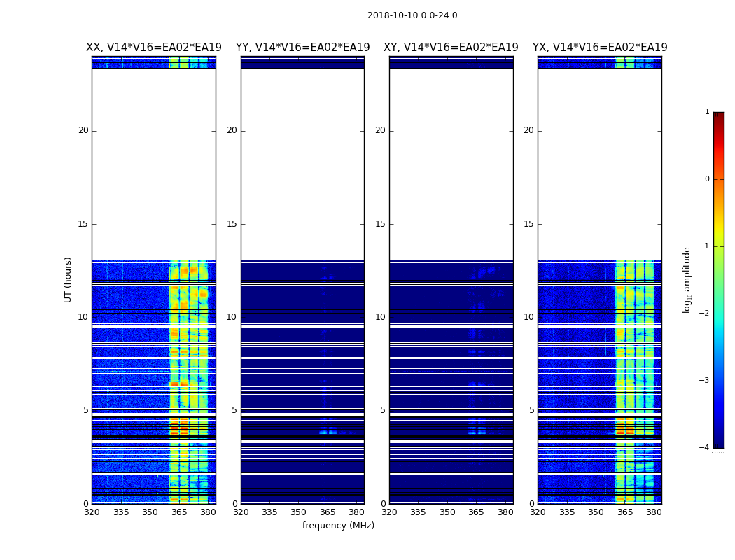The image size is (735, 560).
Task: Click the "15" tick on XY panel y-axis
Action: click(380, 224)
